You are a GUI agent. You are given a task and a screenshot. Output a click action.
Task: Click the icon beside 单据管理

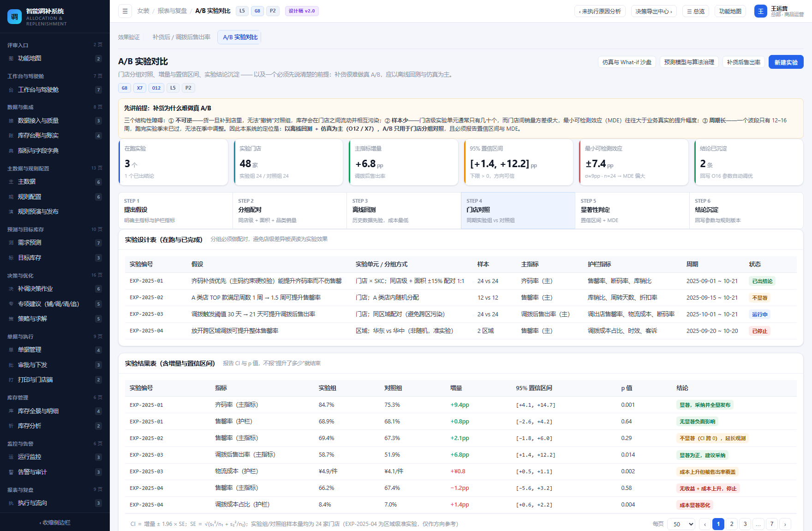(11, 350)
